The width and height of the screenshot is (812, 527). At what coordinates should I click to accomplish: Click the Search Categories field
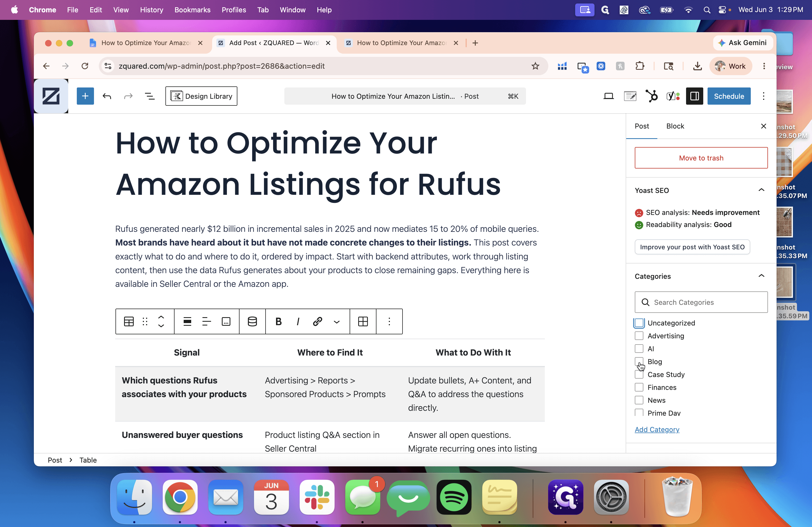tap(701, 302)
